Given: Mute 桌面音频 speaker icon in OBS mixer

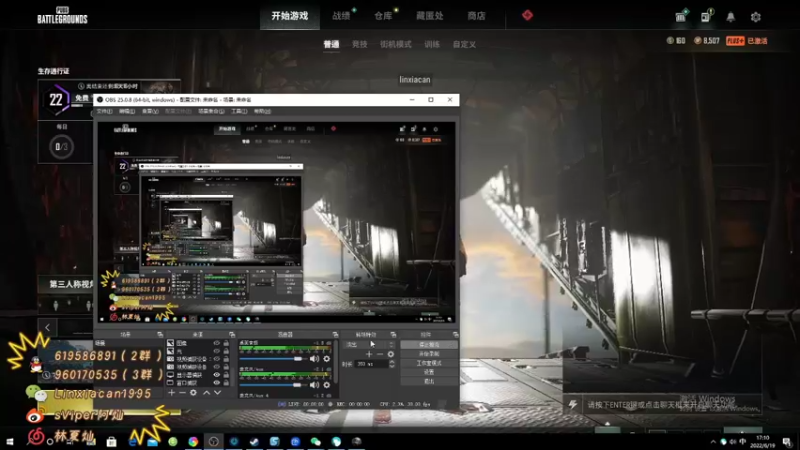Looking at the screenshot, I should click(314, 359).
